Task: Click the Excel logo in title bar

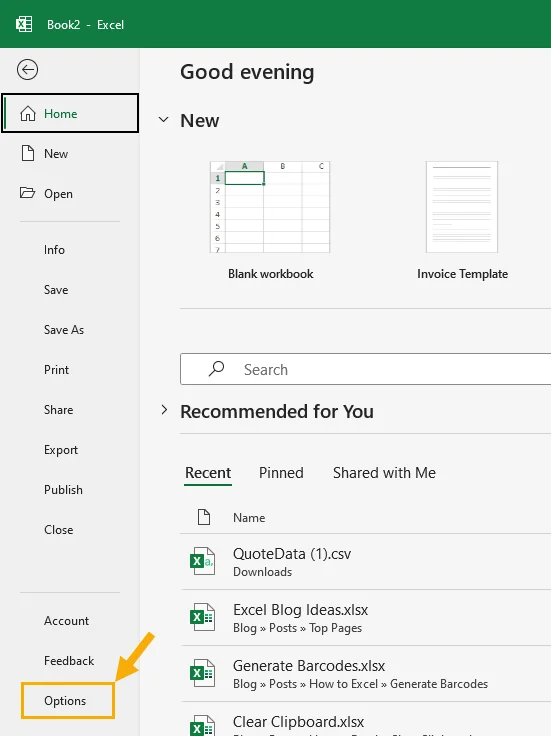Action: coord(24,24)
